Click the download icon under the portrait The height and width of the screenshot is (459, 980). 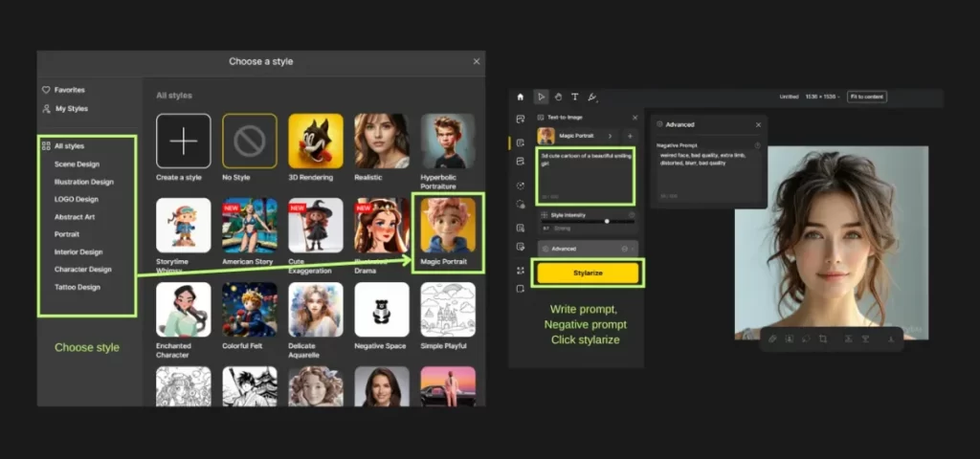tap(891, 339)
